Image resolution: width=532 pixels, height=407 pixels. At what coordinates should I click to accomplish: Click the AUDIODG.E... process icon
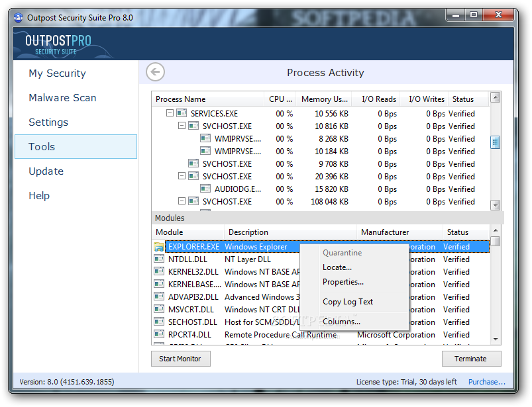coord(205,189)
